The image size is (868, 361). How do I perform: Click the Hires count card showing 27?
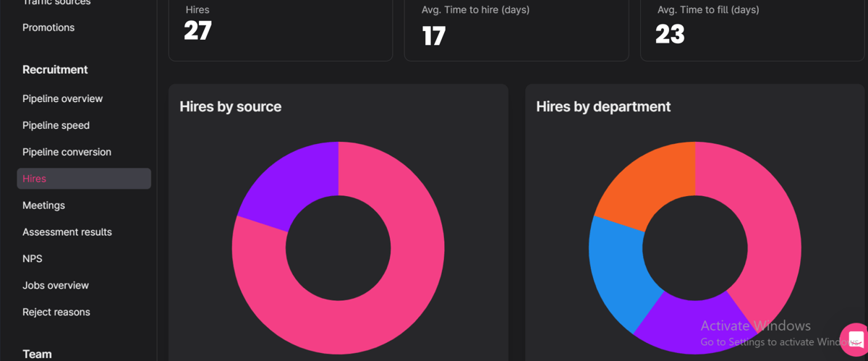(280, 29)
